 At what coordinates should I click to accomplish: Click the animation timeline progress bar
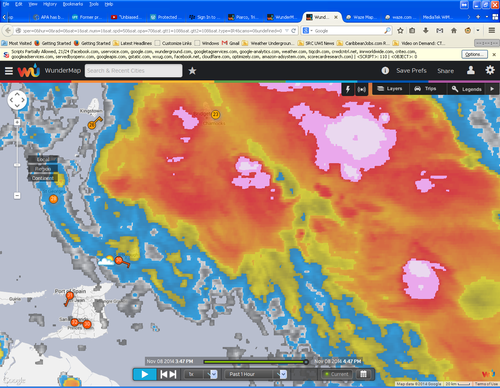(x=255, y=362)
